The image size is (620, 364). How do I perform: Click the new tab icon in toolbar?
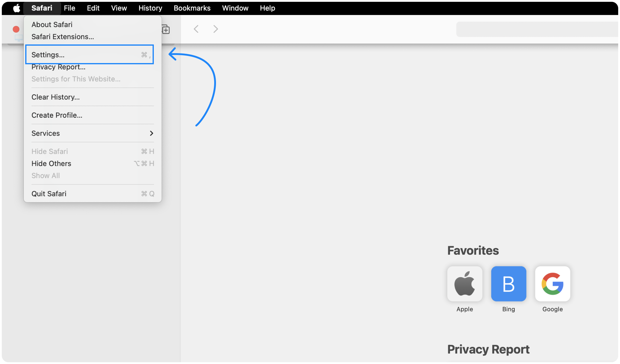tap(166, 29)
